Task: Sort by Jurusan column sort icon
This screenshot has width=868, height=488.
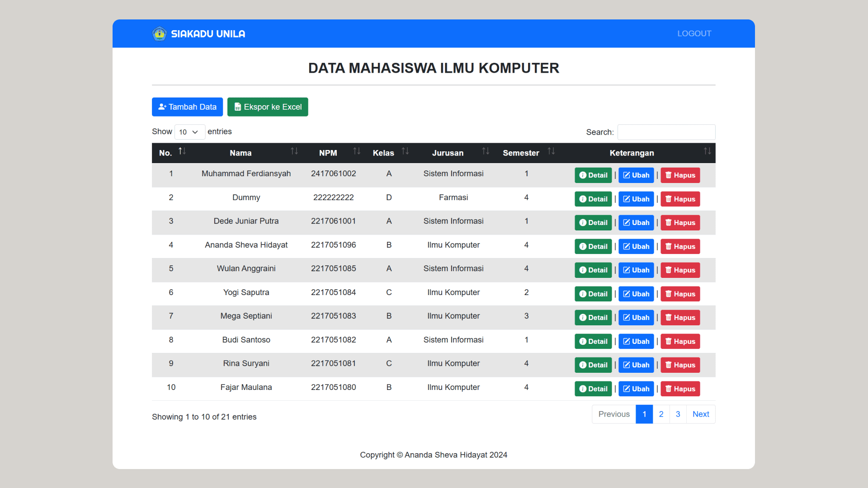Action: [x=486, y=151]
